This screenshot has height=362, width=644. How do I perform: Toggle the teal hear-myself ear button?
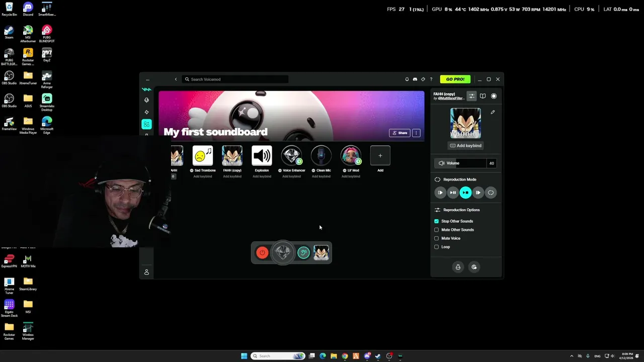pos(303,253)
